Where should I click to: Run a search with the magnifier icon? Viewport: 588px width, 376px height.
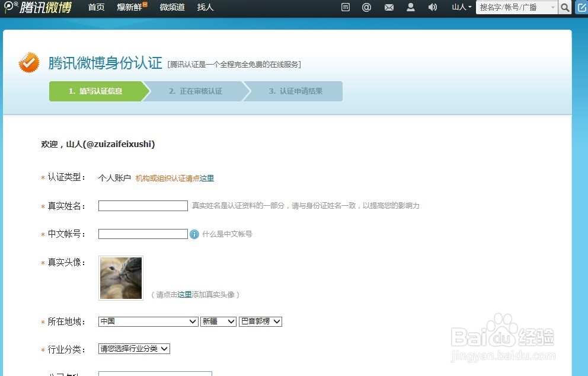[565, 8]
